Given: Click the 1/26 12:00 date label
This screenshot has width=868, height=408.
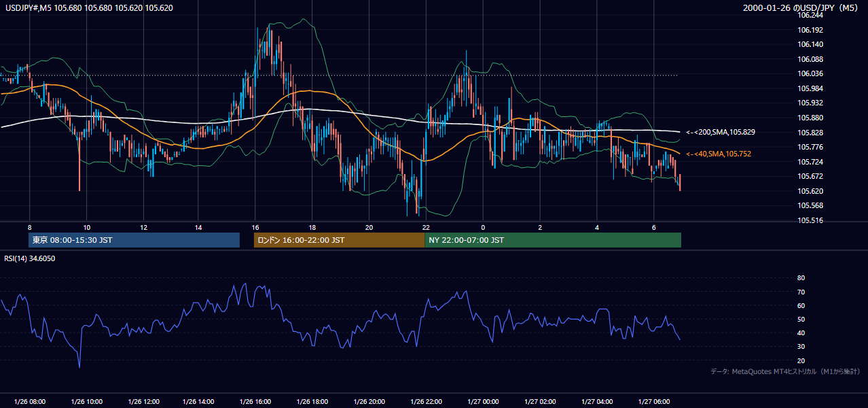Looking at the screenshot, I should [x=143, y=402].
